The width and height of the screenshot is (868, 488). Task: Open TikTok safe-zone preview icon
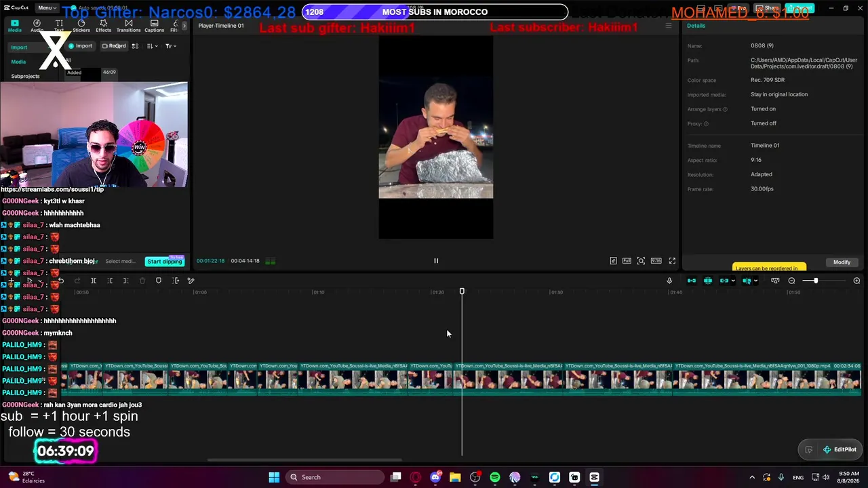613,261
